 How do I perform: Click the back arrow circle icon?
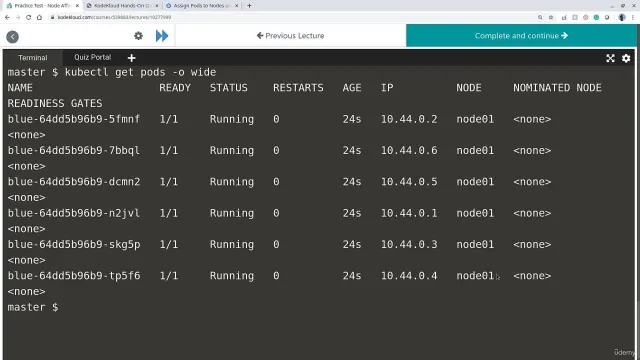click(x=12, y=37)
